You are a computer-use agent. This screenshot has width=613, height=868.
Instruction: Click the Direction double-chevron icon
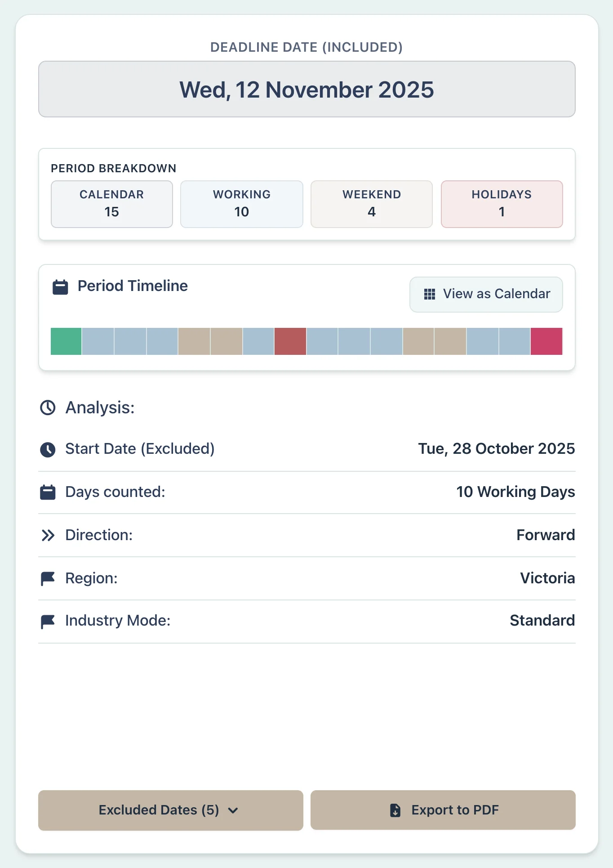[x=48, y=535]
